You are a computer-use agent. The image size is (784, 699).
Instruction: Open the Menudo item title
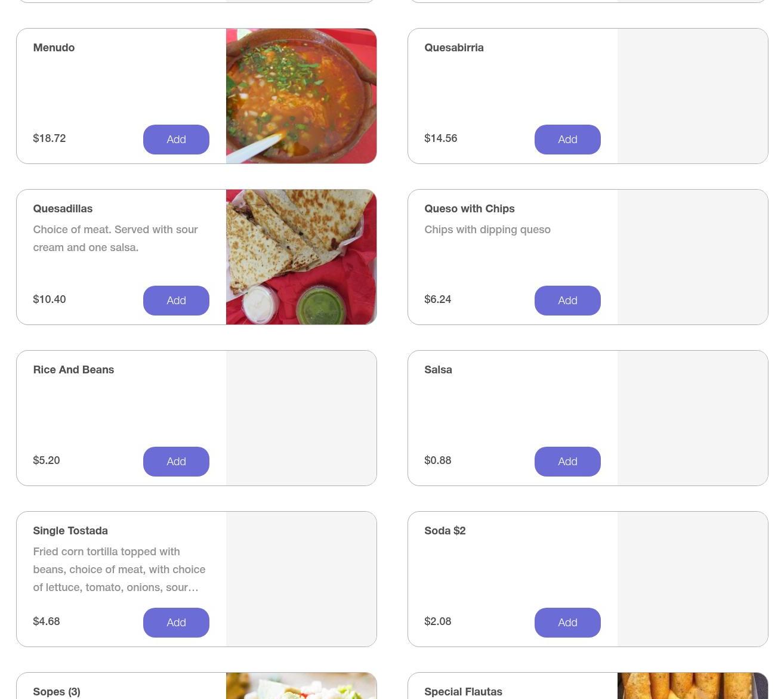pyautogui.click(x=54, y=48)
